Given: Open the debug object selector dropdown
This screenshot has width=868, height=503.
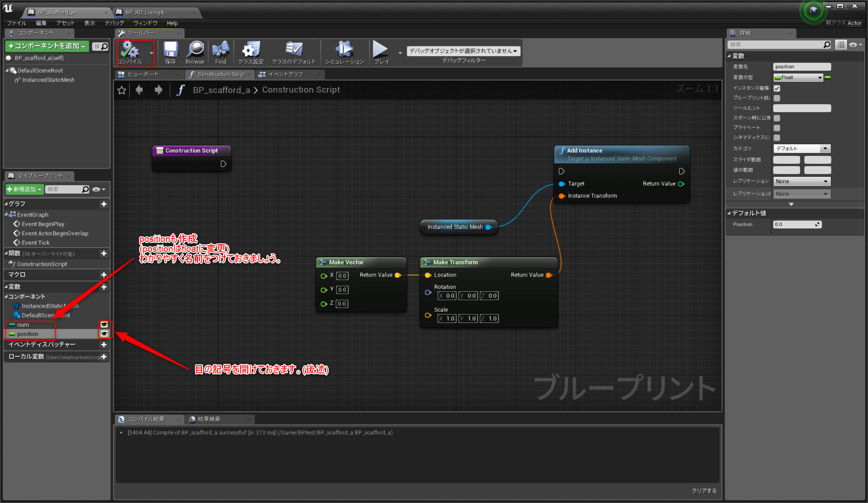Looking at the screenshot, I should 464,51.
